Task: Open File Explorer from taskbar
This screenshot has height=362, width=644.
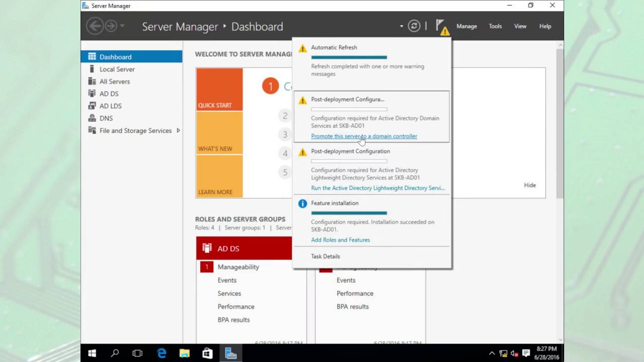Action: click(184, 353)
